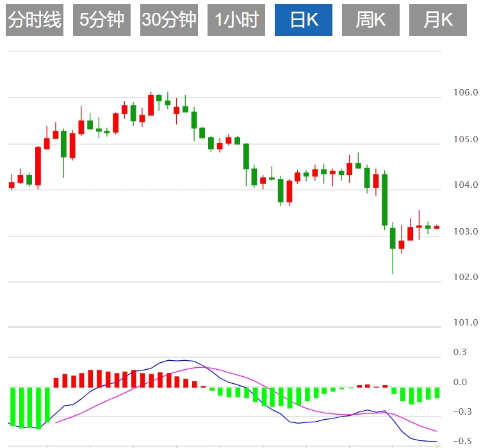Image resolution: width=481 pixels, height=448 pixels.
Task: Click the 105.0 price axis label
Action: click(x=466, y=139)
